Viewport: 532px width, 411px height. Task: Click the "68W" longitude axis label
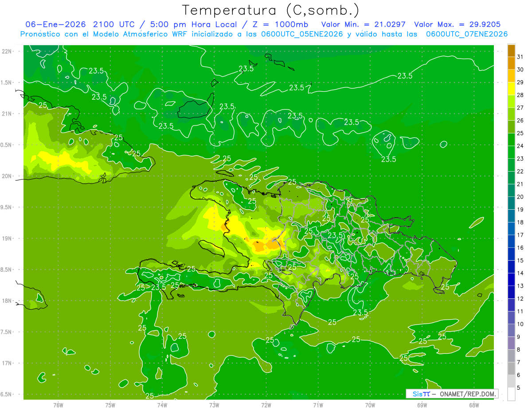coord(474,405)
